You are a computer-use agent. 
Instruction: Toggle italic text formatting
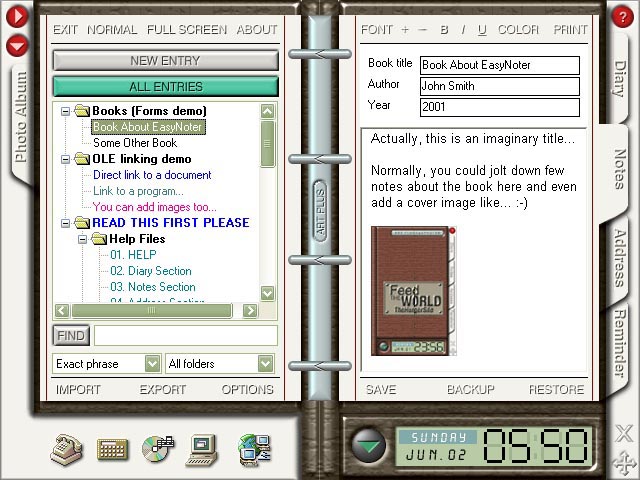tap(463, 30)
